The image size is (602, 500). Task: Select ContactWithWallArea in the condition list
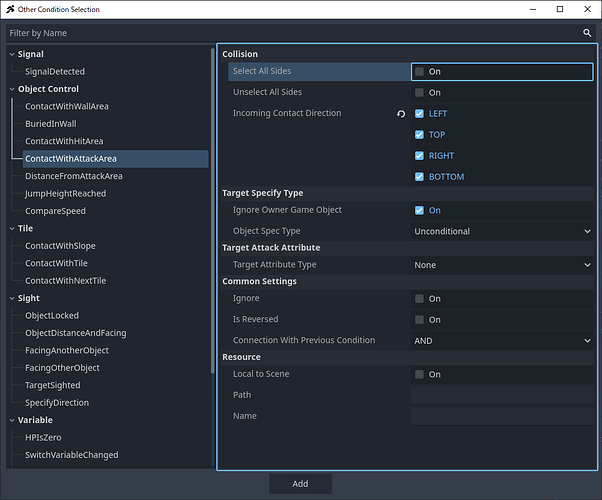tap(64, 106)
